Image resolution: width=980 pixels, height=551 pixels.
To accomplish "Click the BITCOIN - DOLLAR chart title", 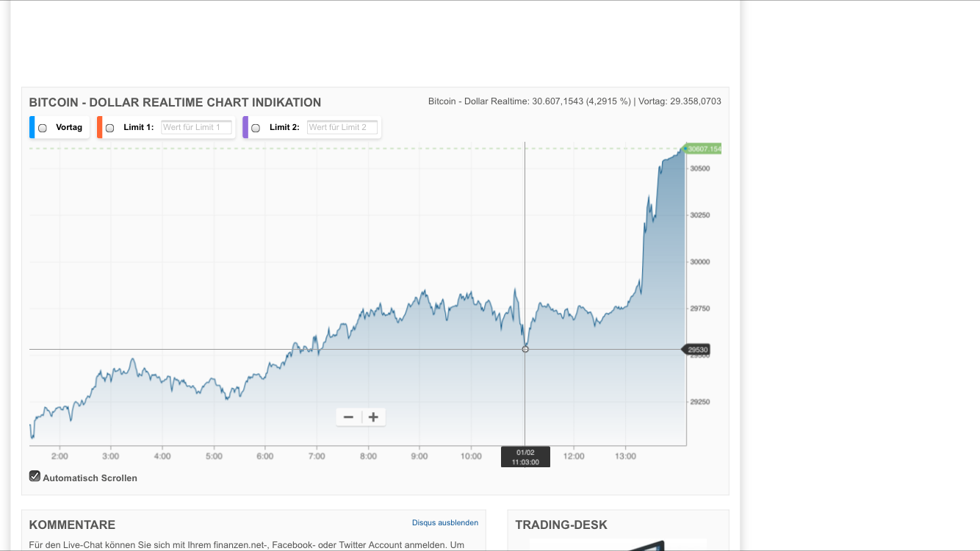I will tap(174, 102).
